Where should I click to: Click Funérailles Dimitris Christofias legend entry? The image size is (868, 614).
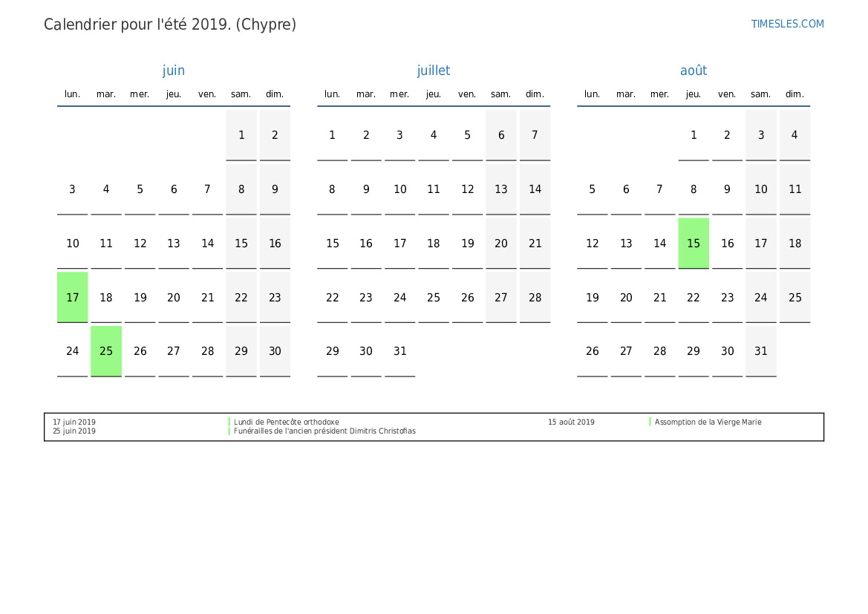pyautogui.click(x=324, y=431)
